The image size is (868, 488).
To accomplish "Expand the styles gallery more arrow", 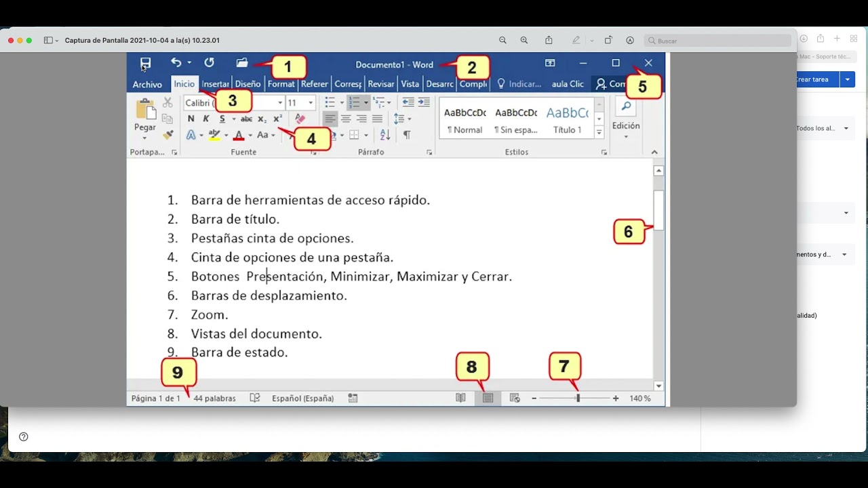I will point(599,133).
